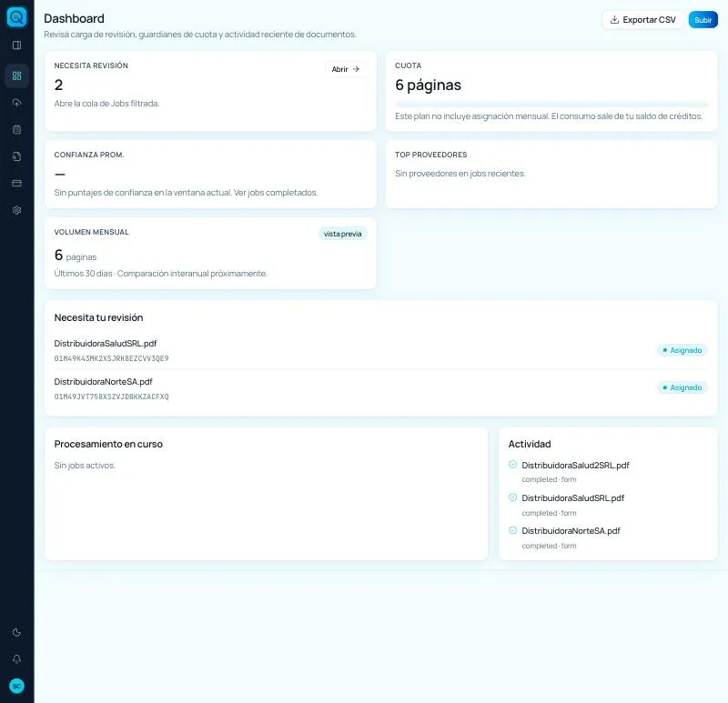728x703 pixels.
Task: Click the 'Necesita tu revisión' heading
Action: [98, 318]
